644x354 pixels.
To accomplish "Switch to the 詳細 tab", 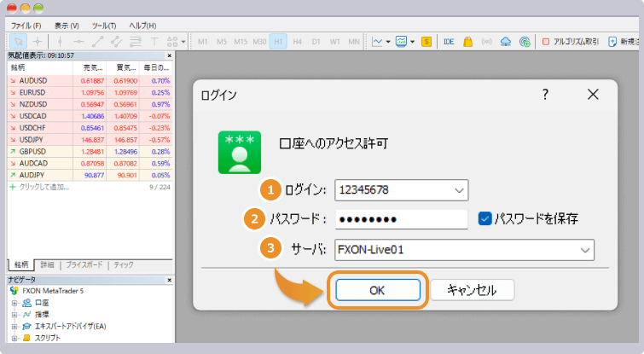I will click(47, 265).
